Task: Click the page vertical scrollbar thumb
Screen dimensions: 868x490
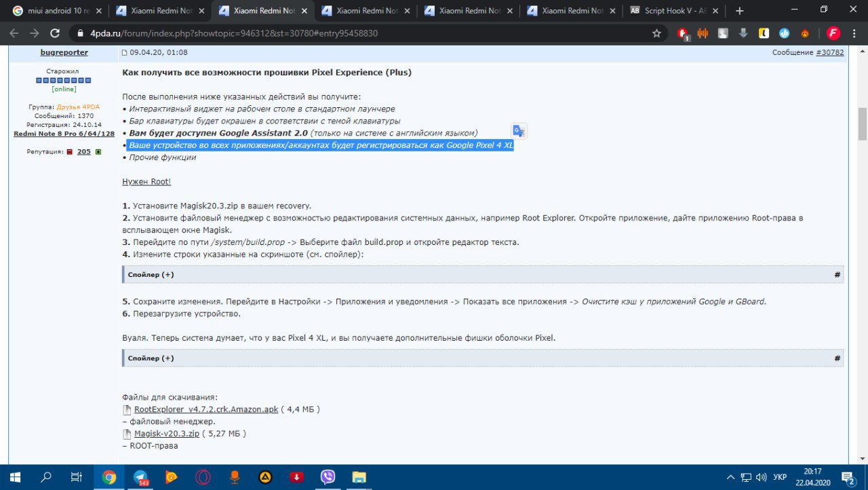Action: coord(863,124)
